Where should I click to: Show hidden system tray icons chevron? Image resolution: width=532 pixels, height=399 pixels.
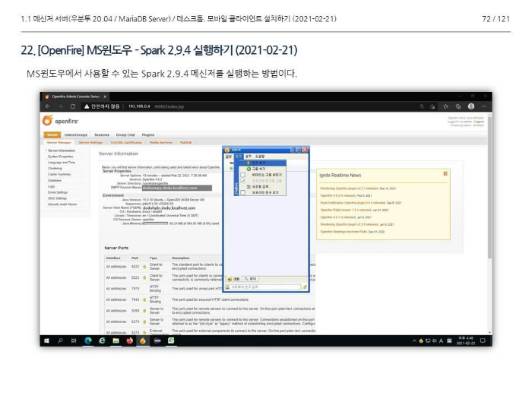[x=414, y=340]
